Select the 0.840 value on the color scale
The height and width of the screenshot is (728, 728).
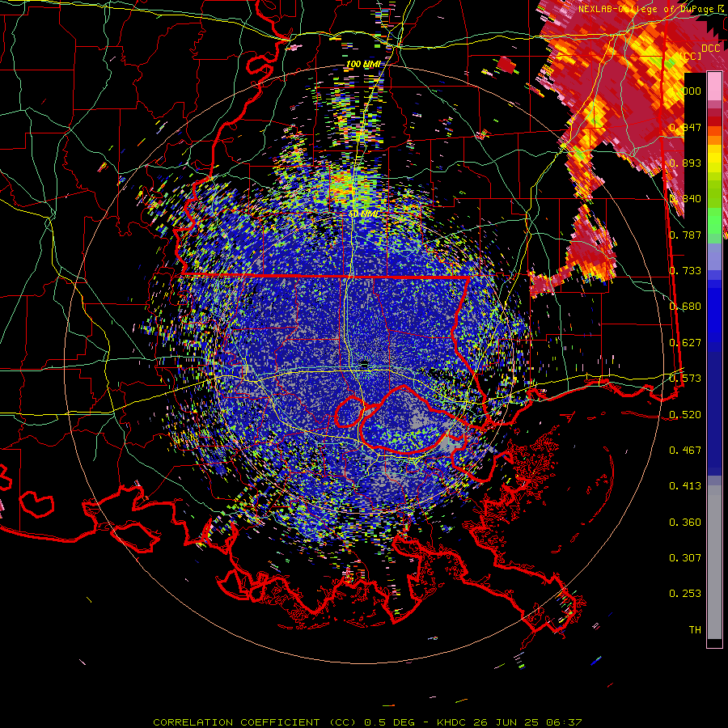685,199
